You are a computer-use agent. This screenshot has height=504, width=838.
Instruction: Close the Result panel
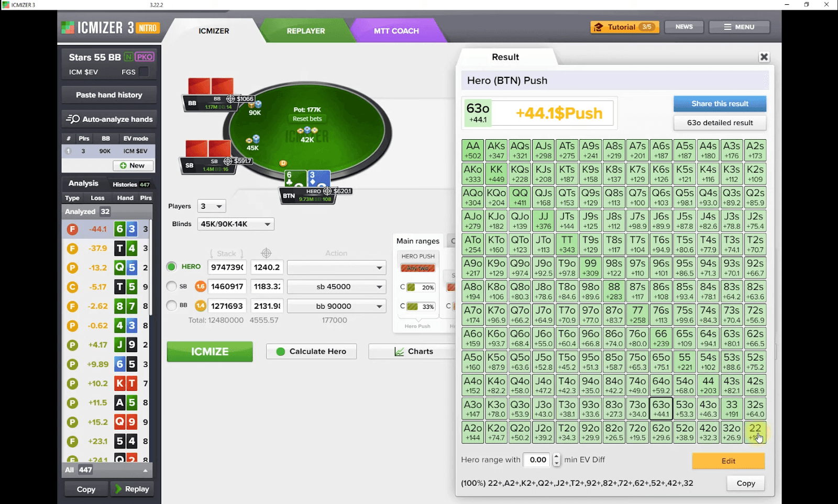pos(764,57)
